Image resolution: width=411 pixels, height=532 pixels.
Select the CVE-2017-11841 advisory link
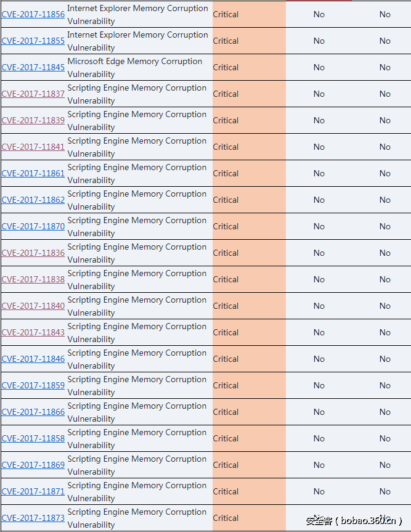pos(33,147)
